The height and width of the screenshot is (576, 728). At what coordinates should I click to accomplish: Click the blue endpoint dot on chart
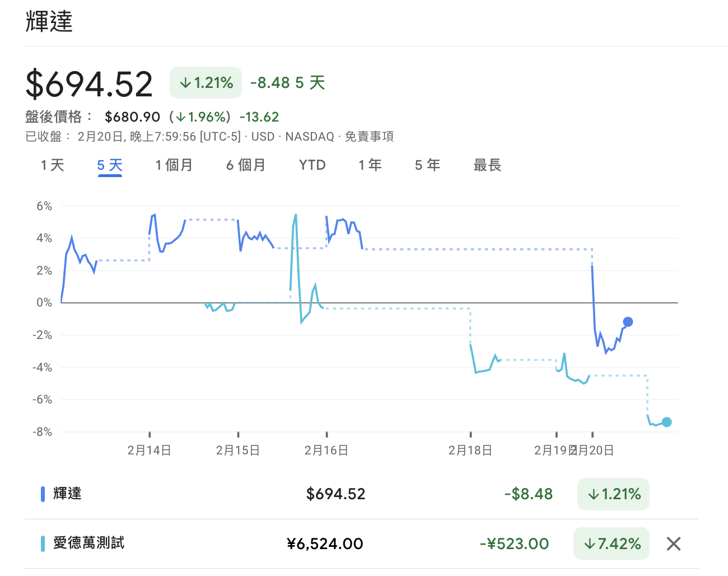(x=628, y=322)
